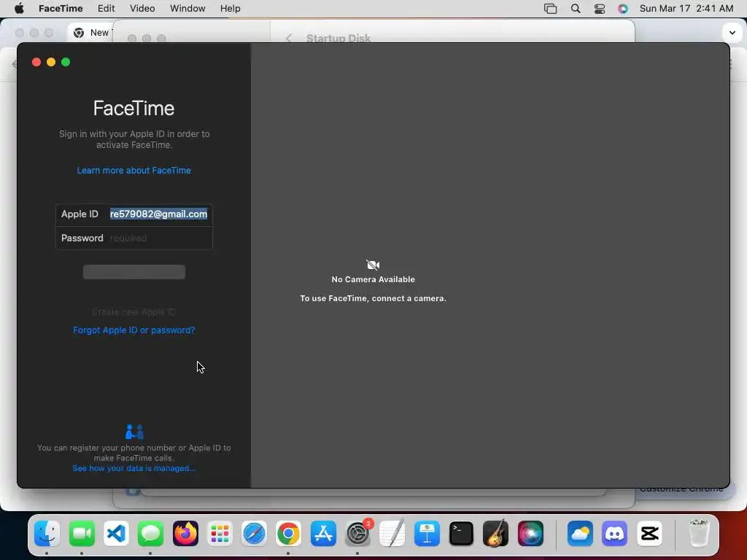
Task: Click Create new Apple ID link
Action: pyautogui.click(x=134, y=312)
